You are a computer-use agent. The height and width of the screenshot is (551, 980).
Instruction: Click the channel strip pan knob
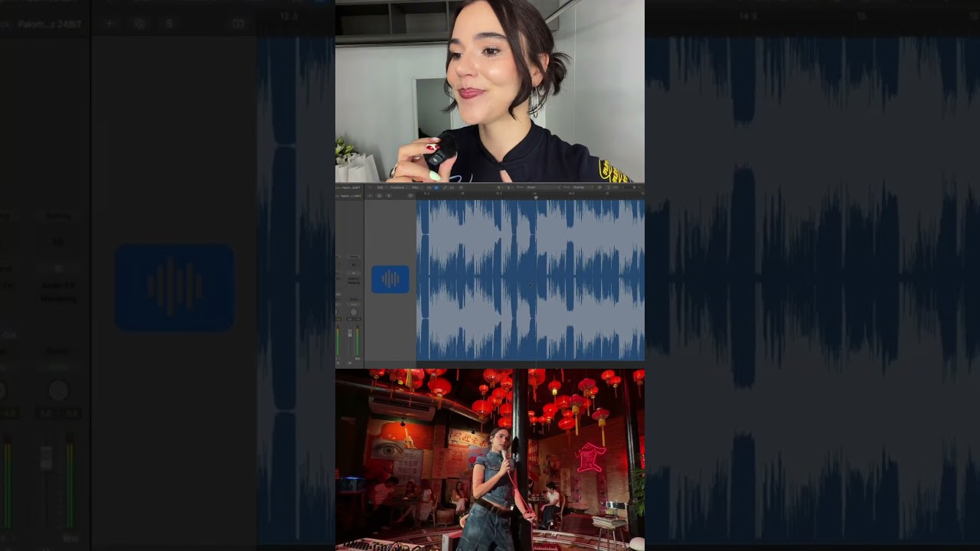(x=354, y=312)
